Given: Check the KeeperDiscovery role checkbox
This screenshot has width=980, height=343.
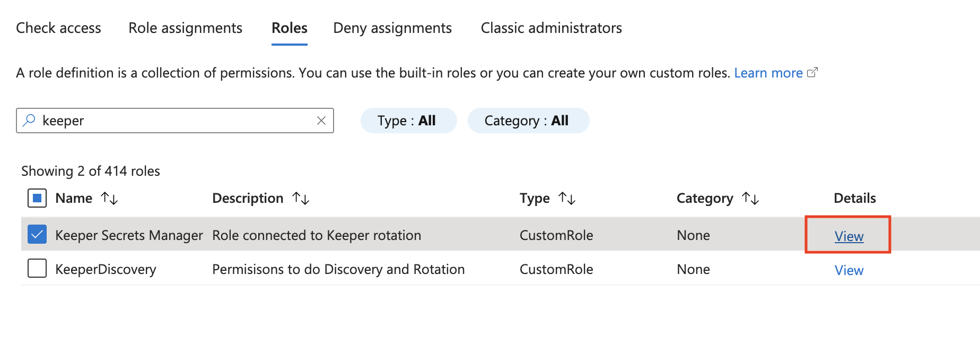Looking at the screenshot, I should pyautogui.click(x=37, y=268).
